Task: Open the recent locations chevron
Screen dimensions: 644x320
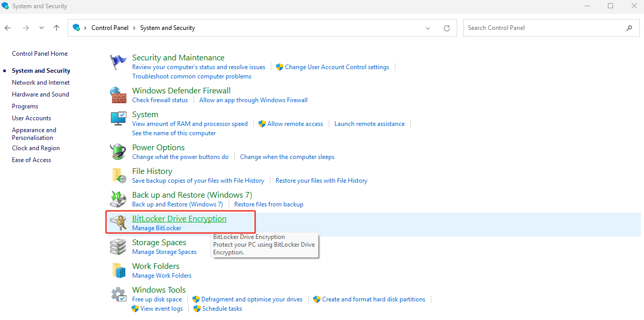Action: [x=41, y=28]
